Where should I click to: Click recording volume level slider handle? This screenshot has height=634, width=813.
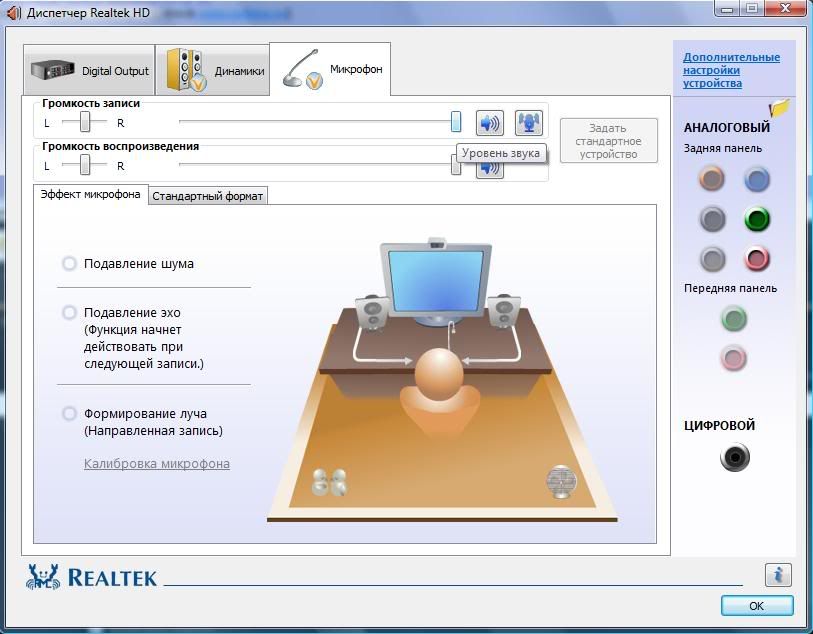[x=456, y=121]
